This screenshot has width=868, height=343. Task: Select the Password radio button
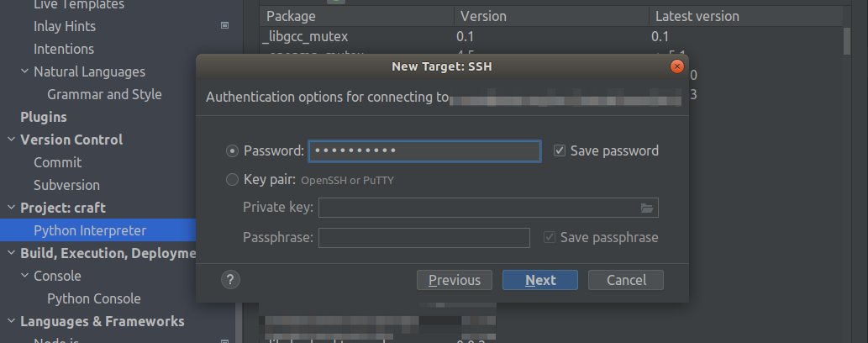pos(233,151)
